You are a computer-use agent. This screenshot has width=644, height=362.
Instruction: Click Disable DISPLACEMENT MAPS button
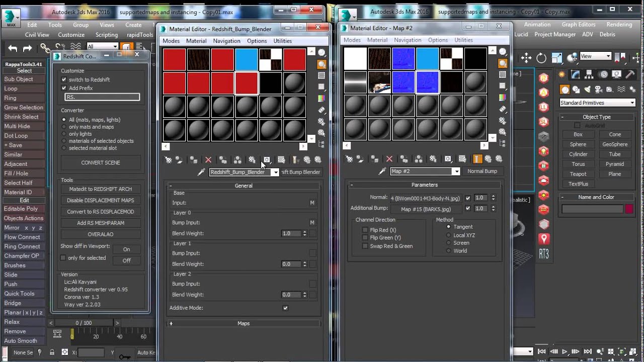tap(101, 200)
